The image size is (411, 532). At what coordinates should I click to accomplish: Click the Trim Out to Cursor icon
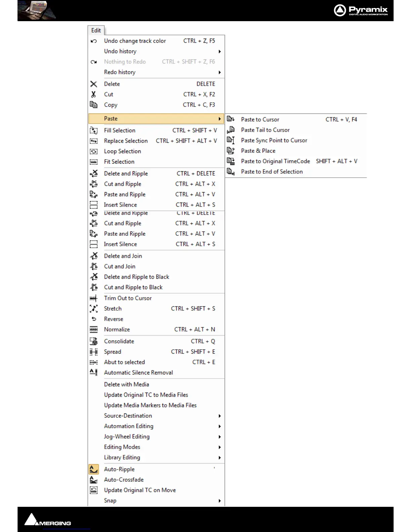[x=94, y=298]
